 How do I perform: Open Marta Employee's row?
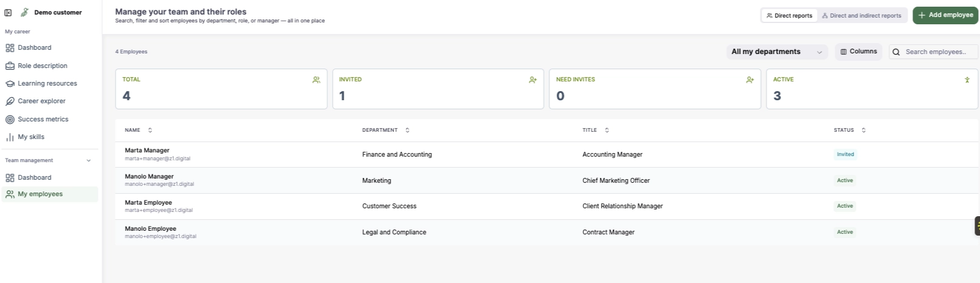(547, 206)
